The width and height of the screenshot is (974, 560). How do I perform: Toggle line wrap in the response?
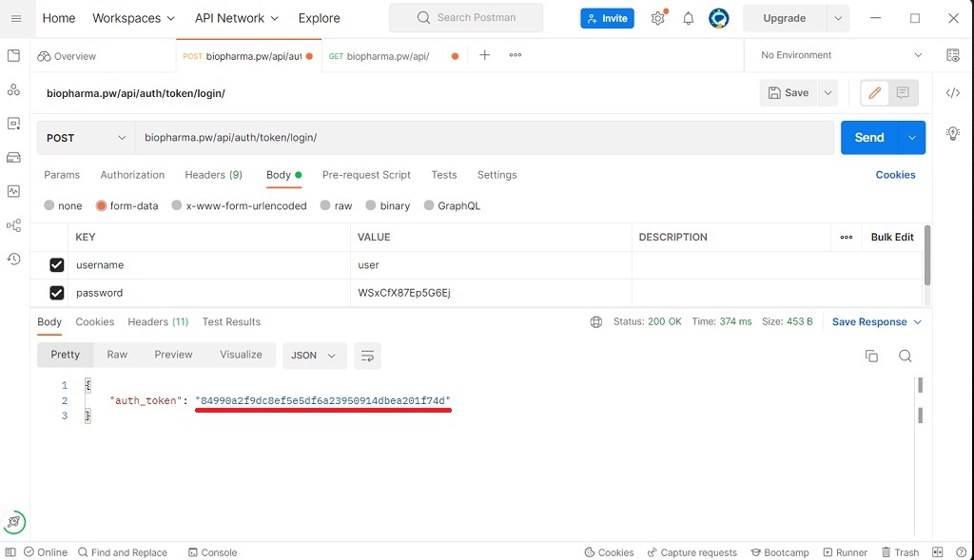click(x=367, y=356)
